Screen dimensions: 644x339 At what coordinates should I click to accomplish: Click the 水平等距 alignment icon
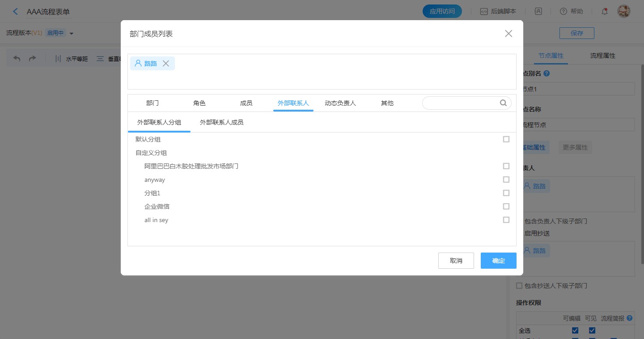(58, 59)
